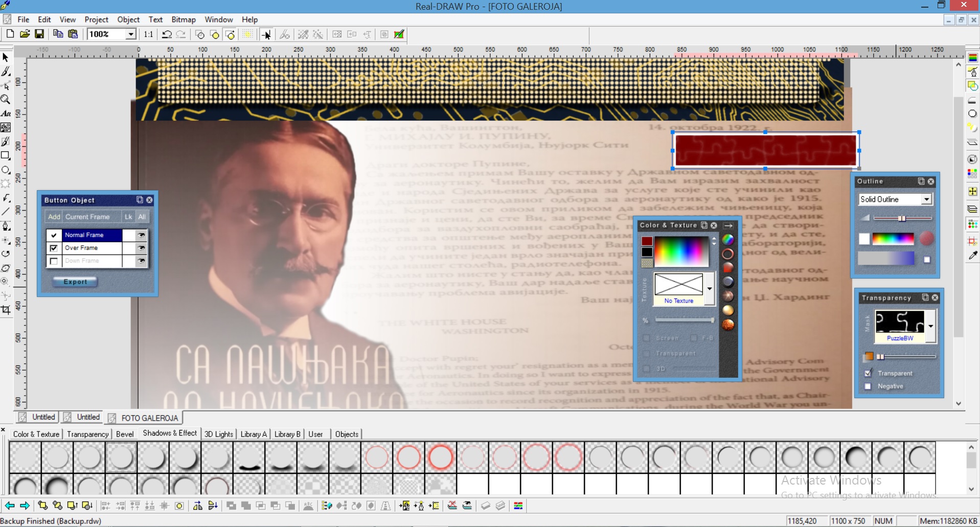Click the outline width slider handle
The height and width of the screenshot is (527, 980).
pyautogui.click(x=902, y=218)
